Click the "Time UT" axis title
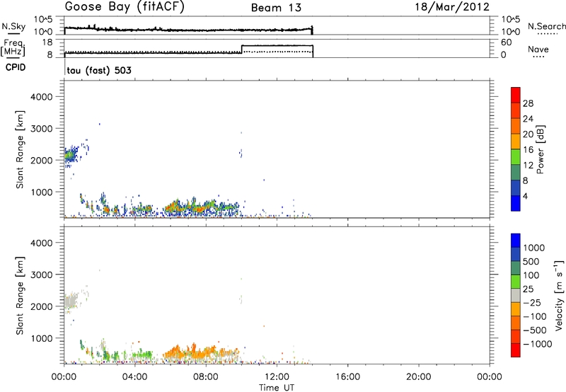Viewport: 566px width, 392px height. 277,388
